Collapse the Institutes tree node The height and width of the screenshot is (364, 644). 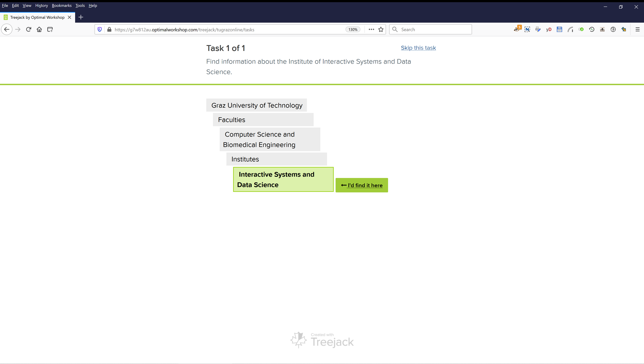pyautogui.click(x=276, y=159)
